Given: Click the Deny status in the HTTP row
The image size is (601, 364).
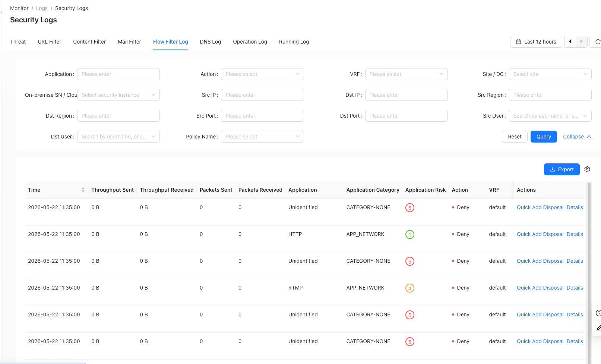Looking at the screenshot, I should 461,234.
